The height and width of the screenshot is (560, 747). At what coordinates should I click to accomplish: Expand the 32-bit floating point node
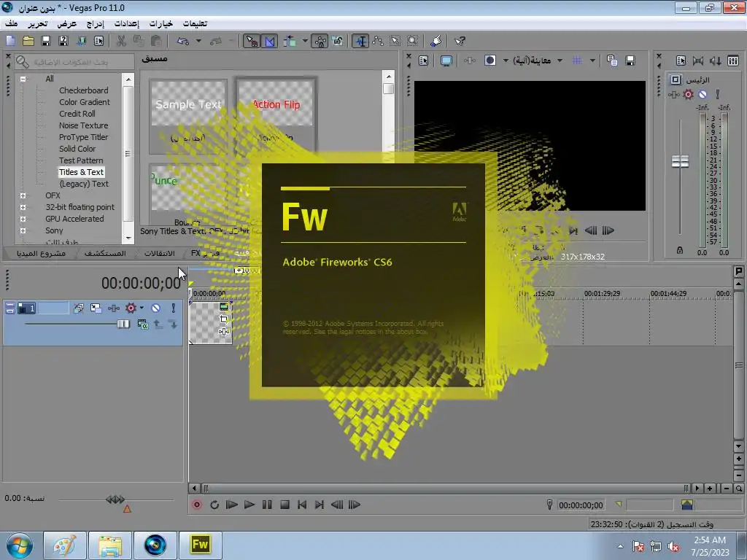click(x=23, y=207)
